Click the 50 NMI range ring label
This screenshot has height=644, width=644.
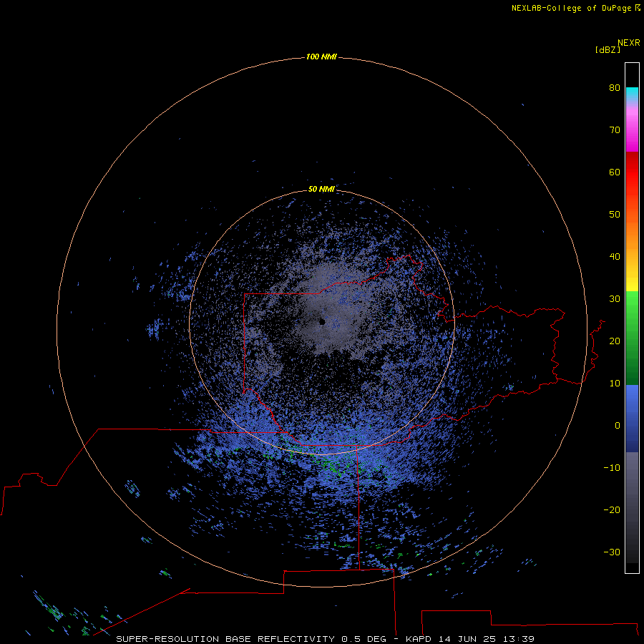[x=321, y=189]
